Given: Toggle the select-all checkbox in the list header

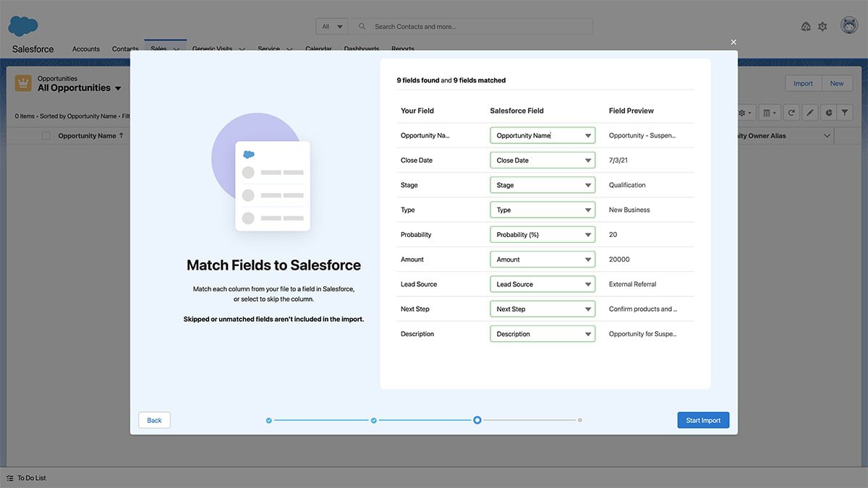Looking at the screenshot, I should click(46, 135).
